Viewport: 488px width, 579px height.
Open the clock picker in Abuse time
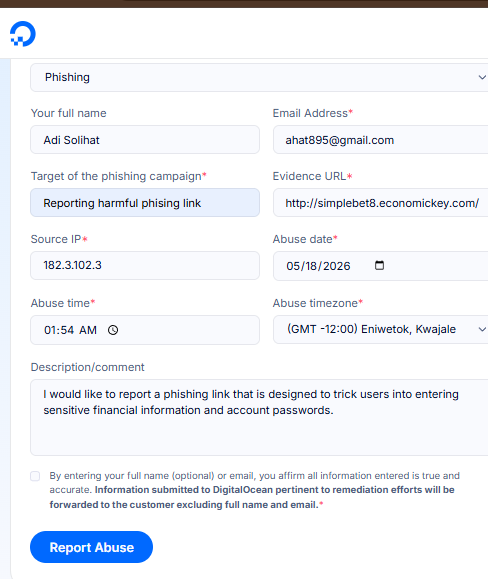pyautogui.click(x=113, y=330)
